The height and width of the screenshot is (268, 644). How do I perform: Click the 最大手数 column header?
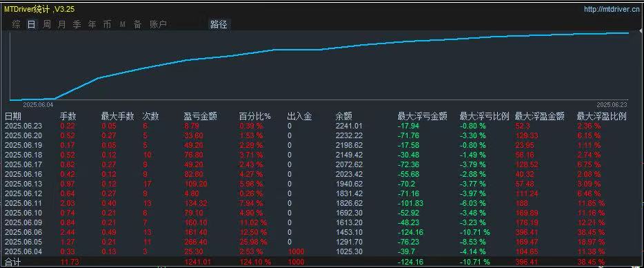point(117,117)
